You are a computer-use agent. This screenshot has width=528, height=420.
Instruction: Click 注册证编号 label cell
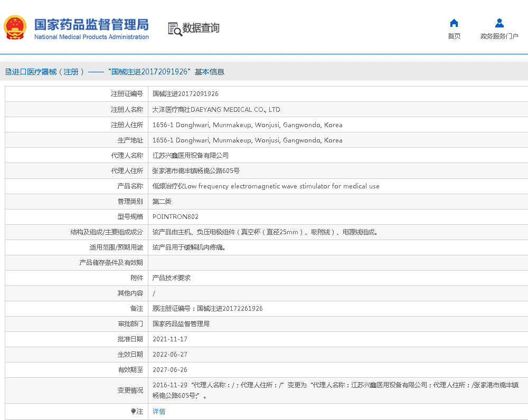pyautogui.click(x=77, y=93)
